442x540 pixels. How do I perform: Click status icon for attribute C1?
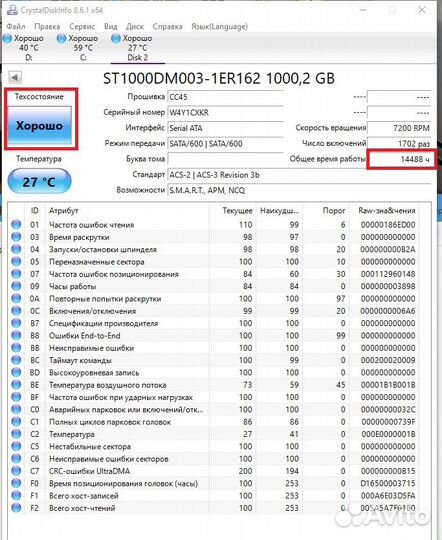(x=16, y=422)
